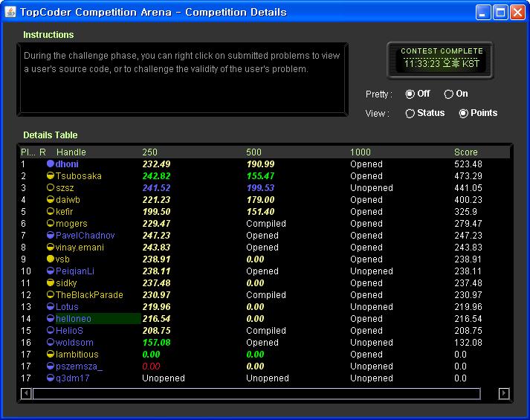Image resolution: width=530 pixels, height=420 pixels.
Task: Click the rating icon beside kefir
Action: point(51,212)
